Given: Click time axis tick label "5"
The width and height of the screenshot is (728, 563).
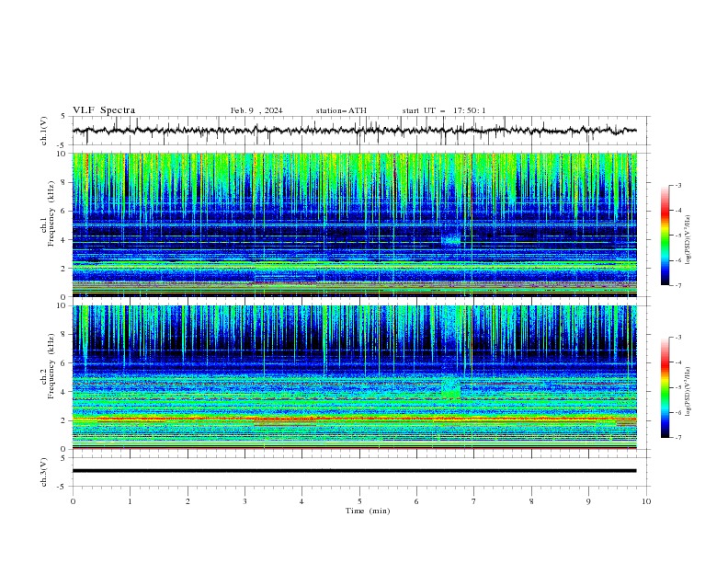Looking at the screenshot, I should click(359, 501).
